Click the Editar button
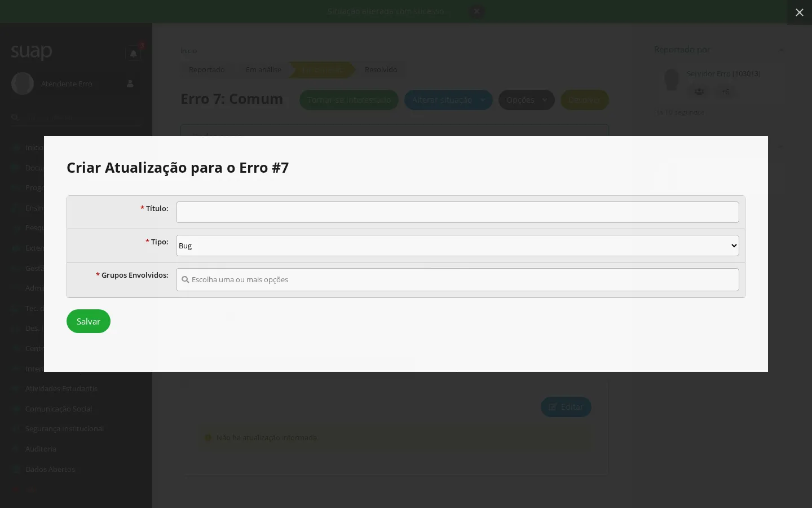 click(566, 407)
